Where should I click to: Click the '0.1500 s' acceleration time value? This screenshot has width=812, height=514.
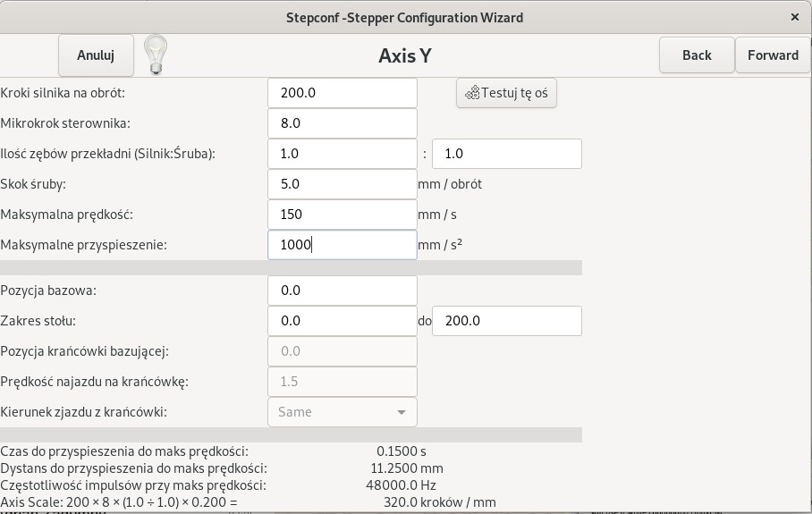click(x=402, y=451)
